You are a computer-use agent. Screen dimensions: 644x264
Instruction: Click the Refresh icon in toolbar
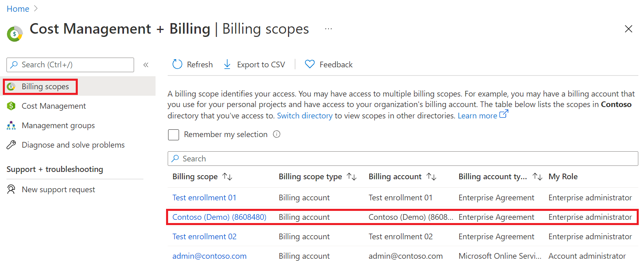[177, 64]
